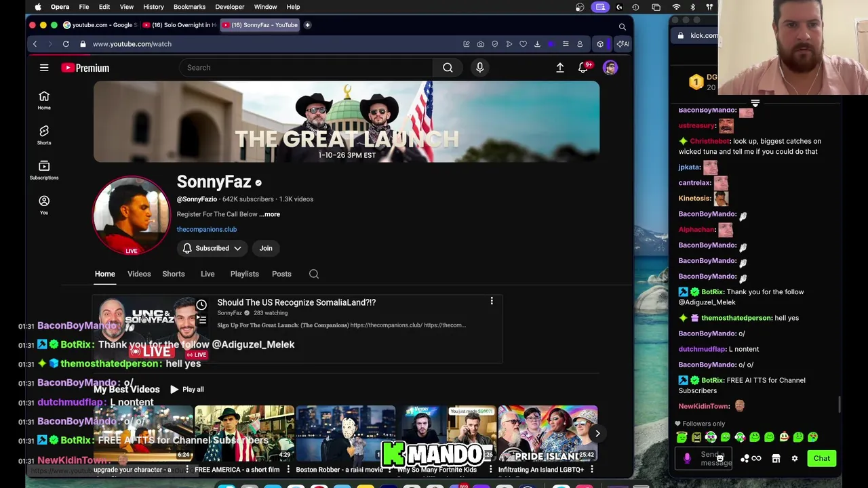The height and width of the screenshot is (488, 868).
Task: Open Should The US Recognize SomaliaLand video
Action: click(296, 302)
